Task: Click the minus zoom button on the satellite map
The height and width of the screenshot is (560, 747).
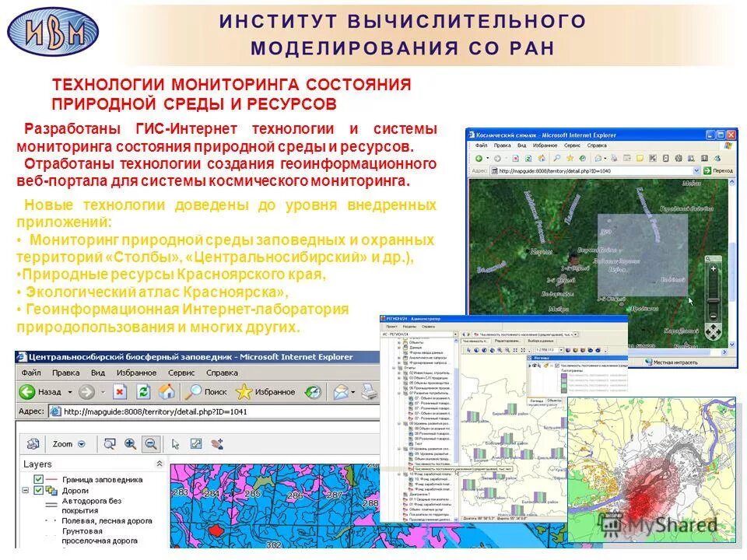Action: pyautogui.click(x=714, y=317)
